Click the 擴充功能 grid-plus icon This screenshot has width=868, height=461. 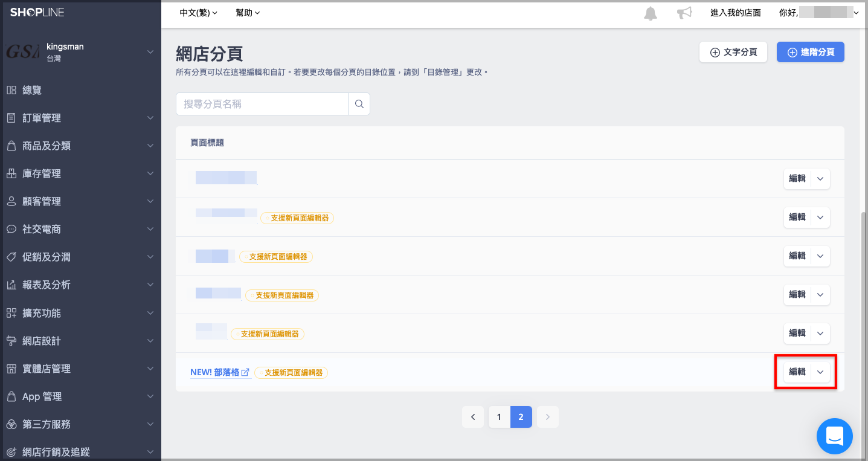(11, 313)
